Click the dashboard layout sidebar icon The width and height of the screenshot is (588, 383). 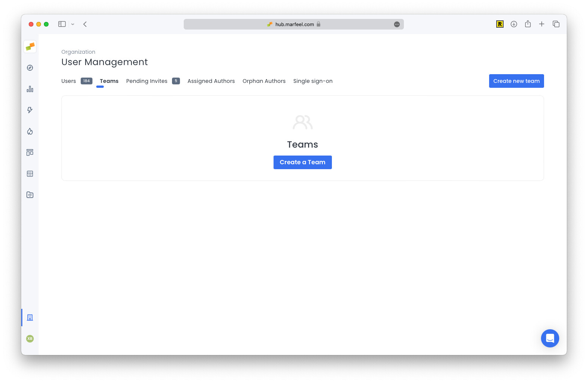click(30, 152)
